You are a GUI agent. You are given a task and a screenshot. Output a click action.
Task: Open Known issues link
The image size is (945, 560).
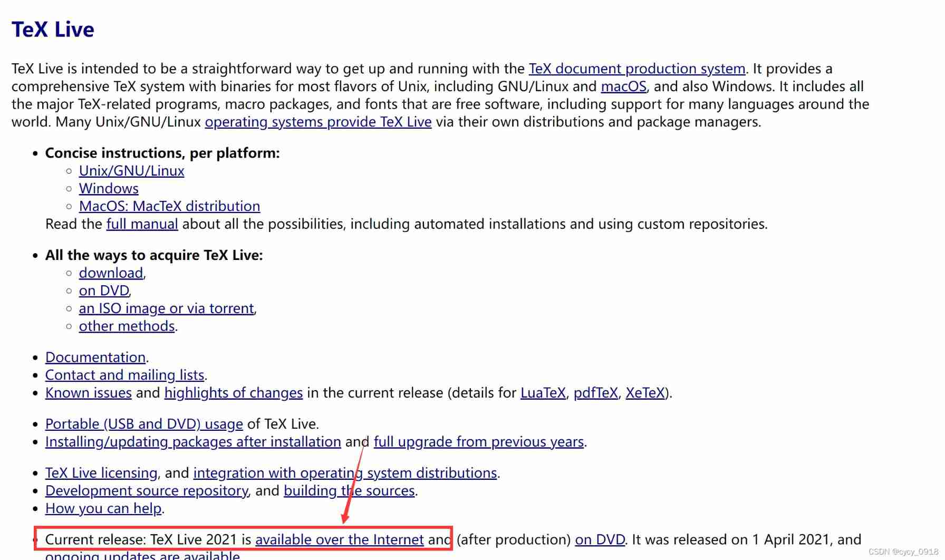89,393
